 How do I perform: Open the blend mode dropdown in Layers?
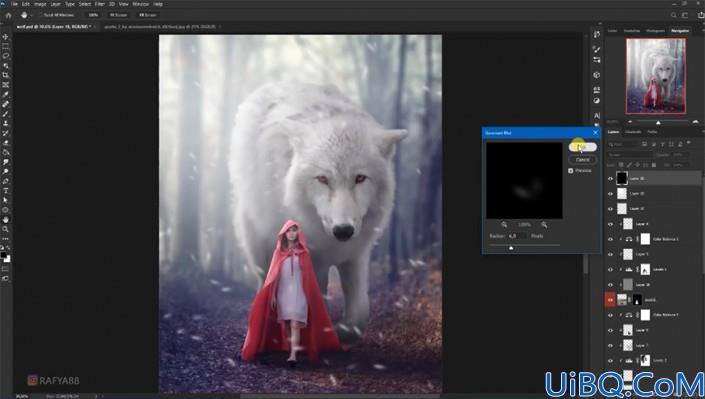coord(630,155)
